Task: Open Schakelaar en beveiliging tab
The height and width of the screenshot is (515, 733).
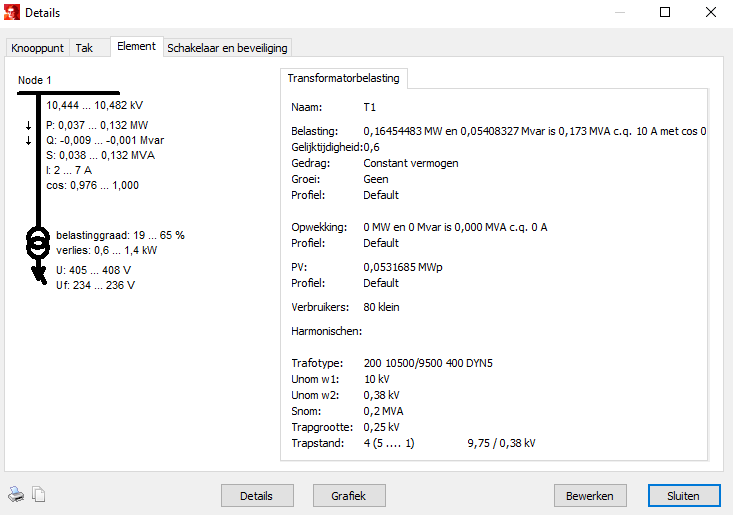Action: click(227, 48)
